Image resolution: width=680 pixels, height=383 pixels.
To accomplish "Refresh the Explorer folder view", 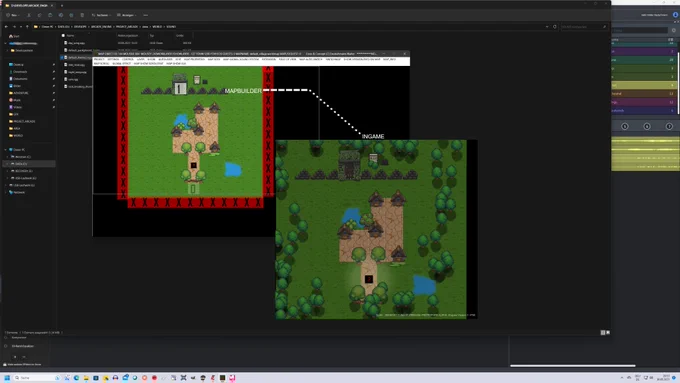I will [x=555, y=27].
